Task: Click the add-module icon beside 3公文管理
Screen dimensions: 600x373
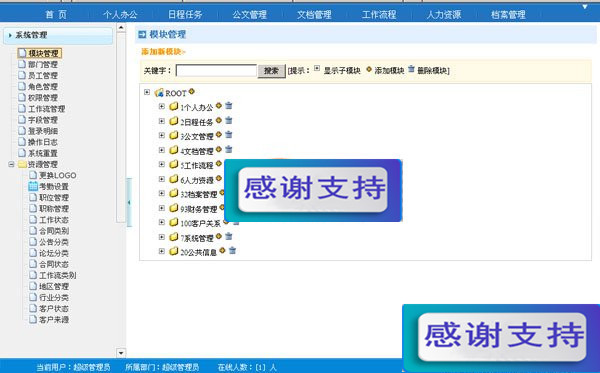Action: (x=218, y=135)
